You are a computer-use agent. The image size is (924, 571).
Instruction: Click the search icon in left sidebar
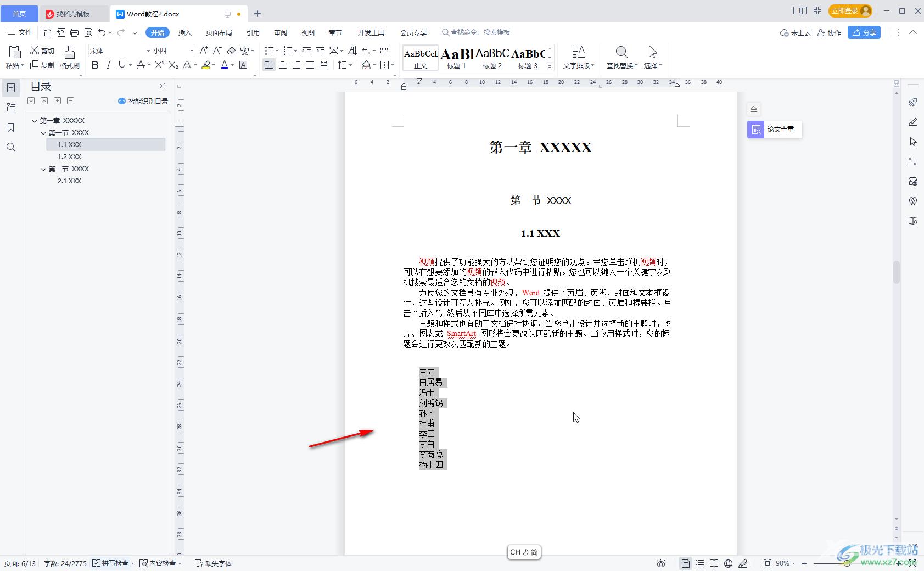[x=11, y=147]
